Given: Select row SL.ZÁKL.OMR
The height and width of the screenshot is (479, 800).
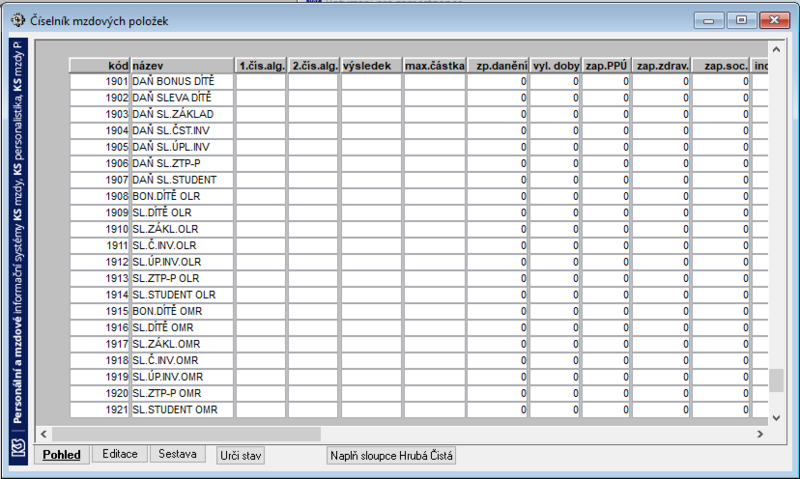Looking at the screenshot, I should tap(418, 344).
